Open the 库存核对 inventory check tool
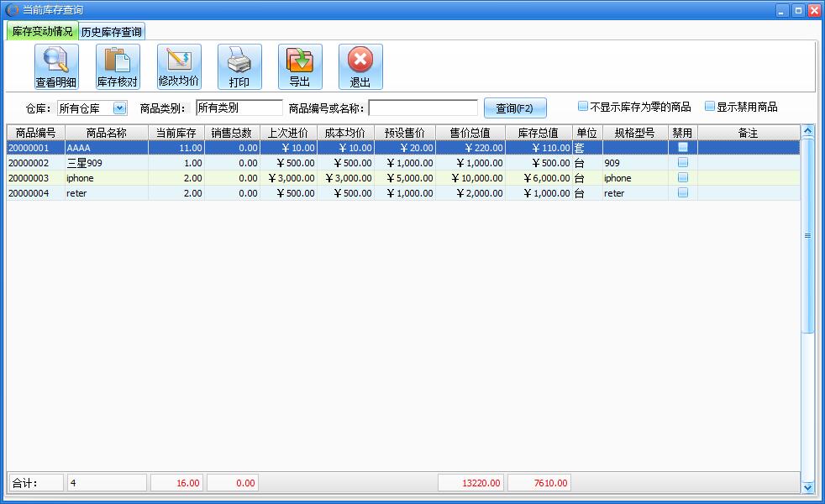 point(118,66)
